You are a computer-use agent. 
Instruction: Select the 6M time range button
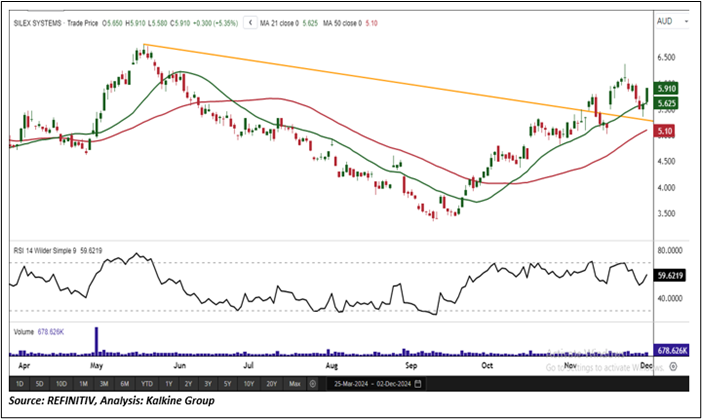click(124, 384)
